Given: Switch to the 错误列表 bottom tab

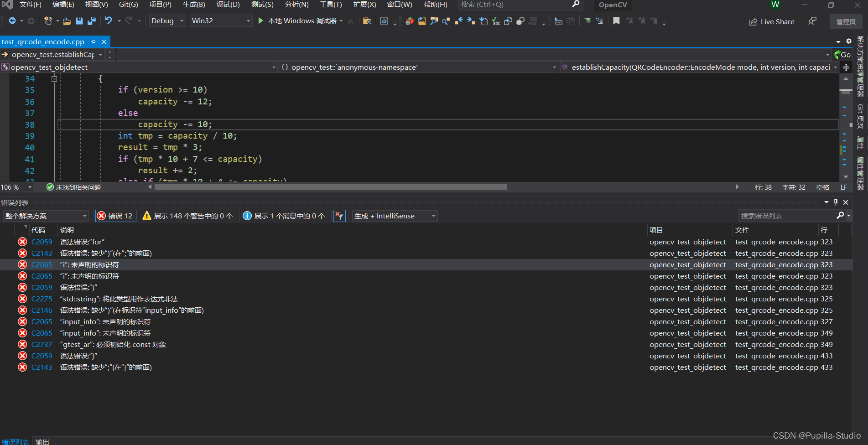Looking at the screenshot, I should click(x=15, y=441).
